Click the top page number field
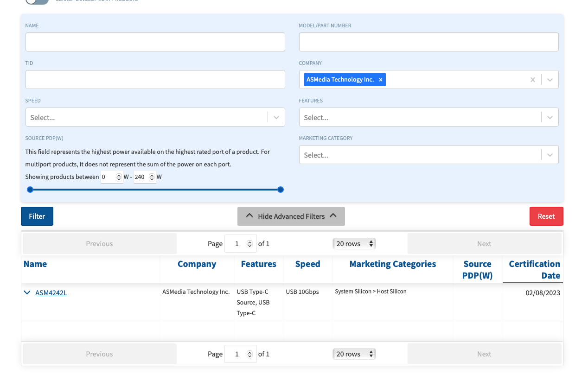The height and width of the screenshot is (381, 588). coord(240,244)
